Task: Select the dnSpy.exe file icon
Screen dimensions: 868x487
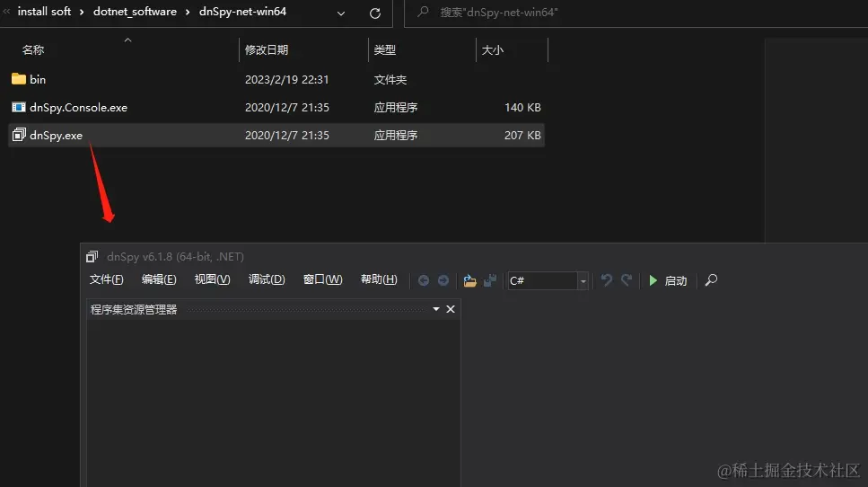Action: tap(19, 135)
